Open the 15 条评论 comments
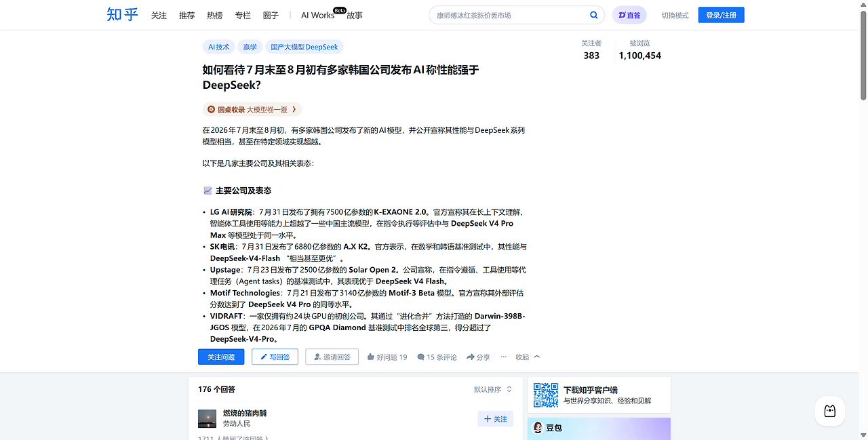The width and height of the screenshot is (868, 440). pyautogui.click(x=437, y=357)
